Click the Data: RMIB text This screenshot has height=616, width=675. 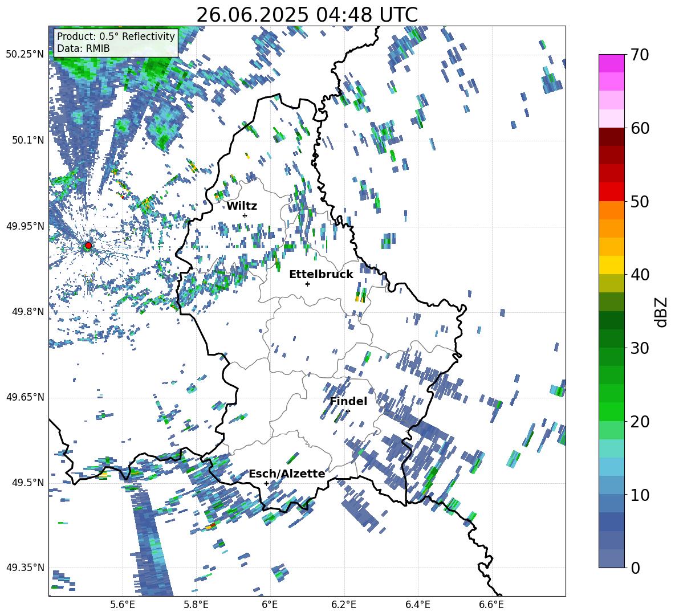click(x=83, y=48)
